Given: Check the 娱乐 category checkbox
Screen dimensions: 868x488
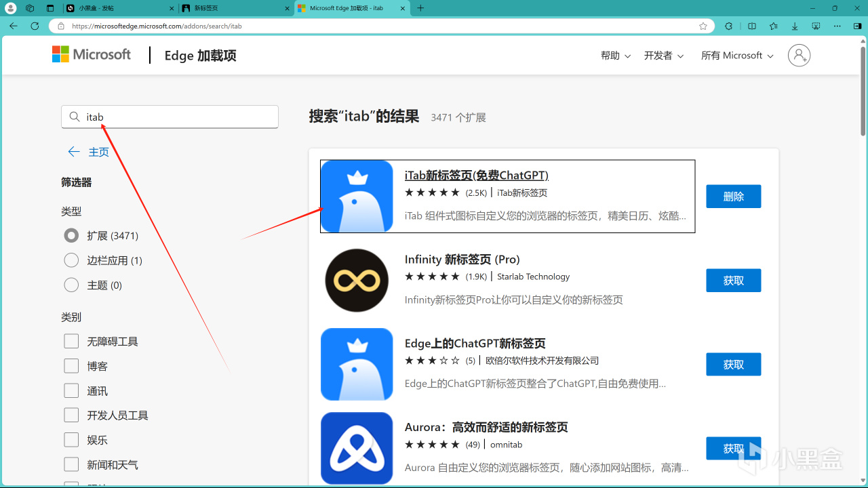Looking at the screenshot, I should click(71, 440).
